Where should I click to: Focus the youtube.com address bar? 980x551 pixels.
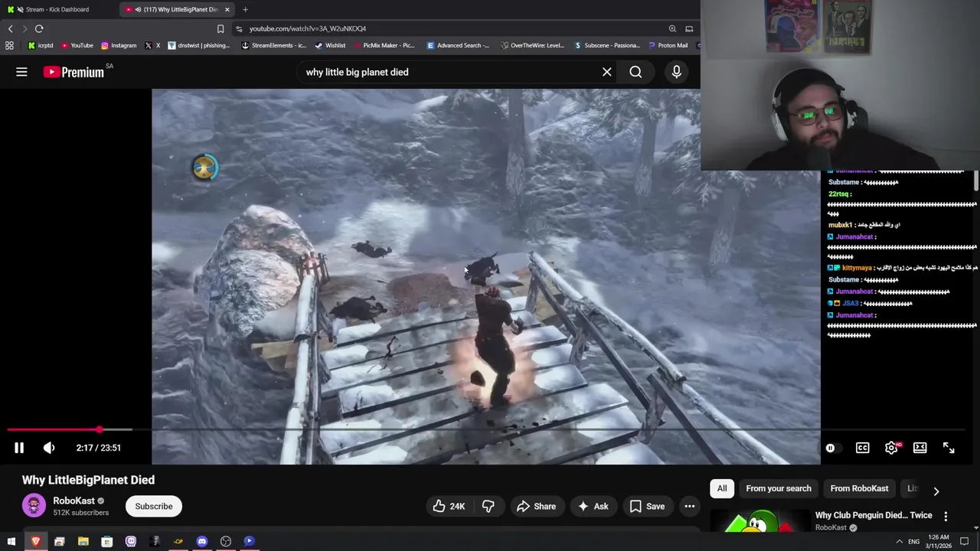tap(452, 28)
